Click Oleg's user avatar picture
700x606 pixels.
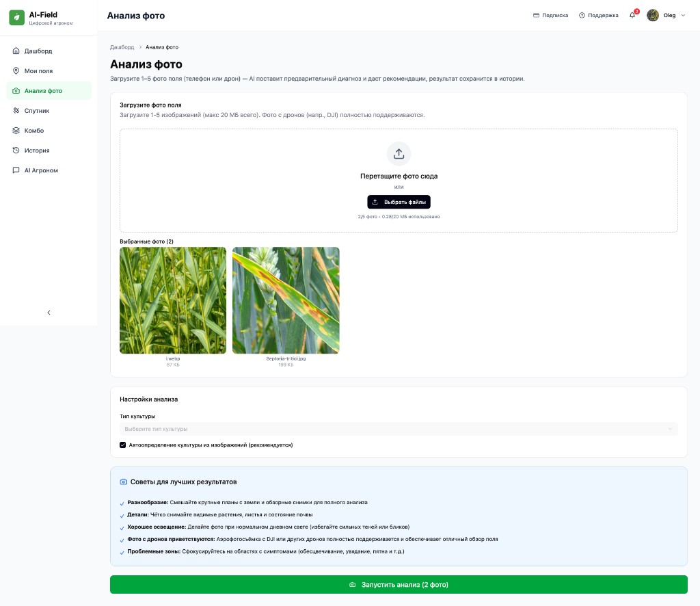[x=653, y=15]
